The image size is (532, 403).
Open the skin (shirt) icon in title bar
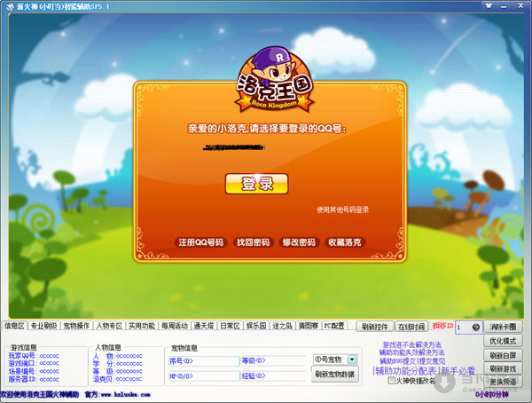489,5
